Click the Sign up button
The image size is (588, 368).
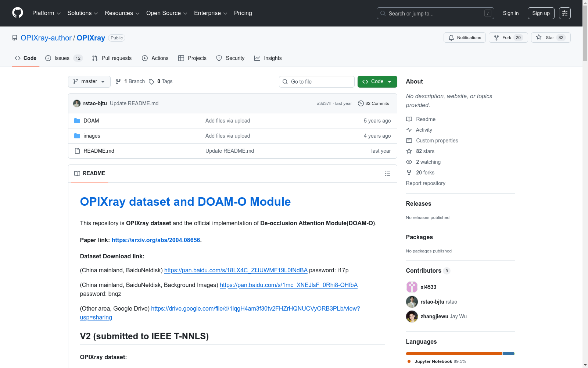point(541,13)
